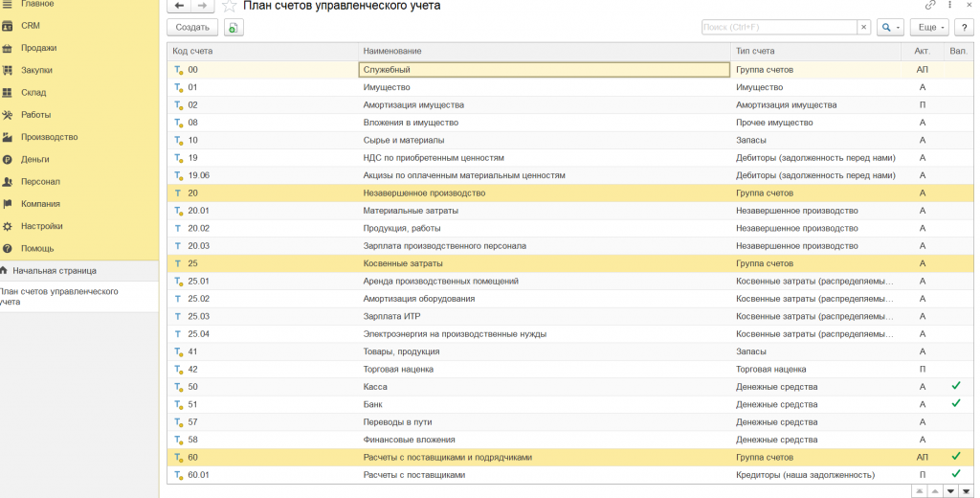Viewport: 980px width, 498px height.
Task: Click the Создать button
Action: coord(192,28)
